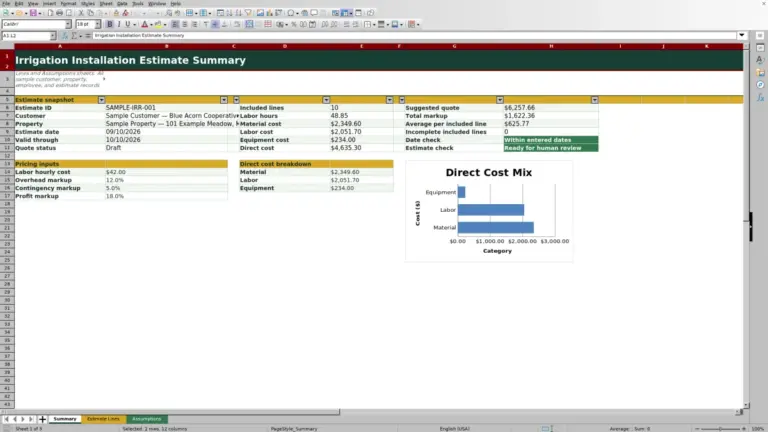Viewport: 768px width, 432px height.
Task: Toggle Center Vertically alignment
Action: [215, 24]
